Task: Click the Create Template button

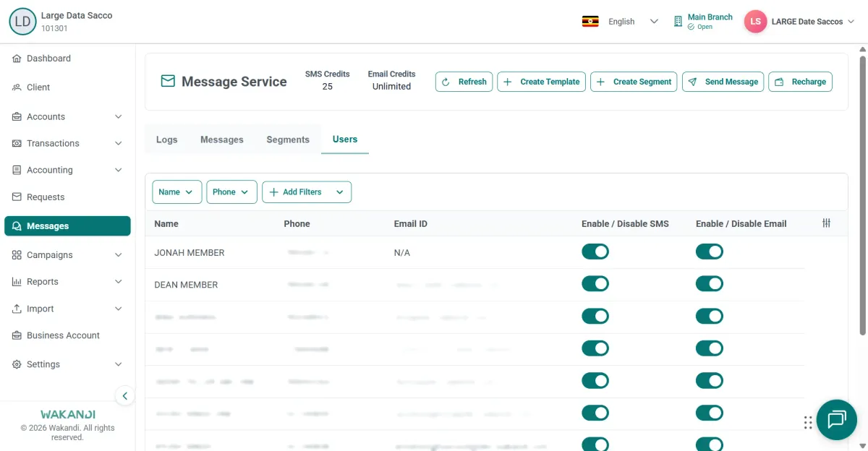Action: coord(542,82)
